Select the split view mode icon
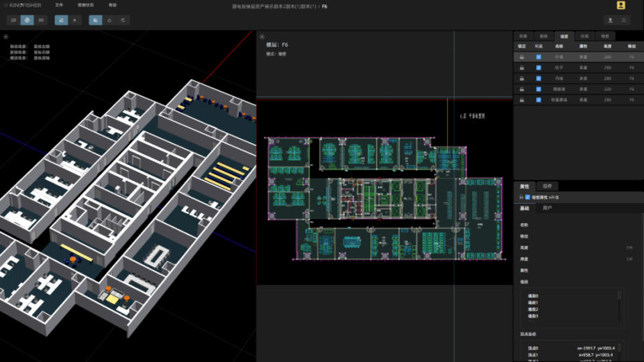 click(x=27, y=20)
